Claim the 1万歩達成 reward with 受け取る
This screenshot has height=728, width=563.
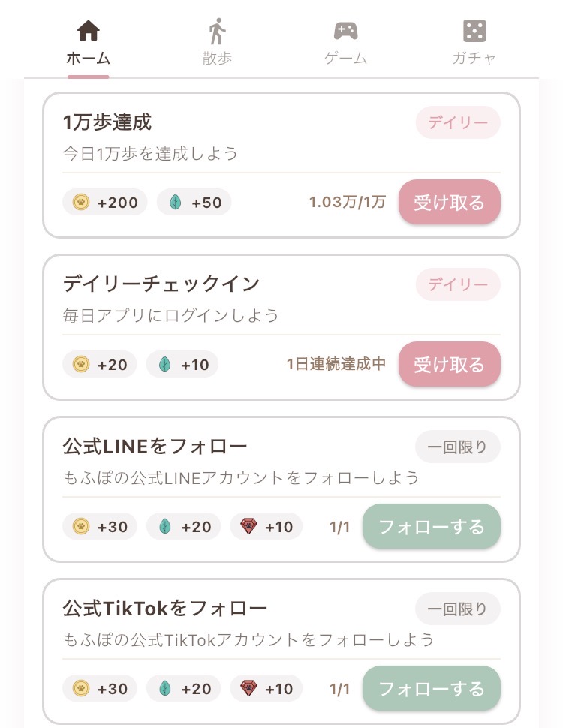click(x=449, y=203)
